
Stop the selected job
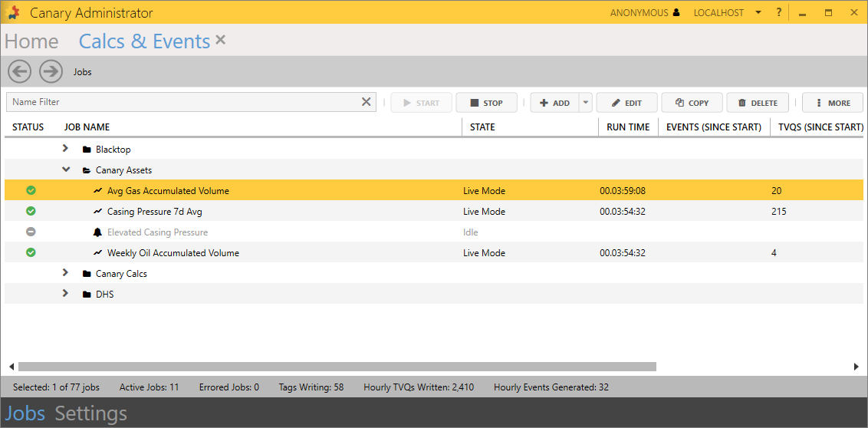pos(487,103)
